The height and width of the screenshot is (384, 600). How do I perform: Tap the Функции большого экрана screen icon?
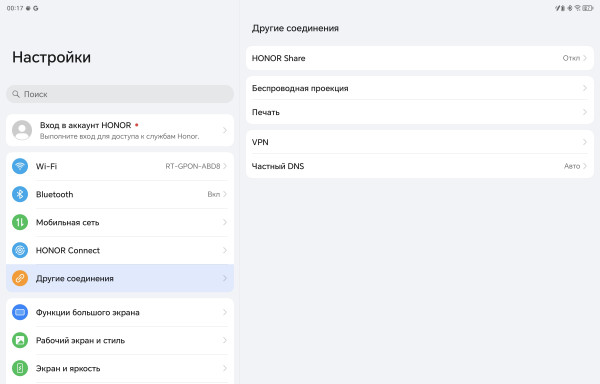pos(20,312)
